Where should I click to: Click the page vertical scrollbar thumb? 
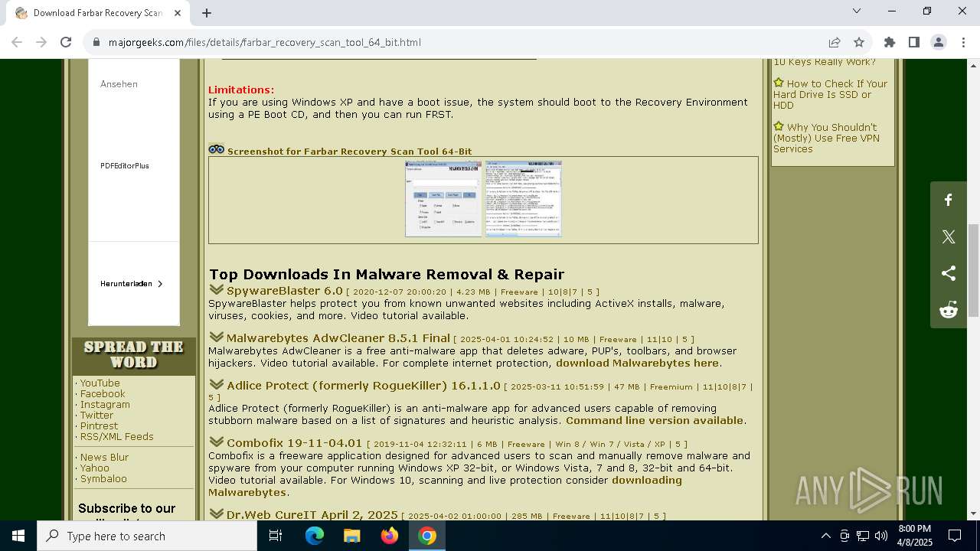click(x=973, y=270)
